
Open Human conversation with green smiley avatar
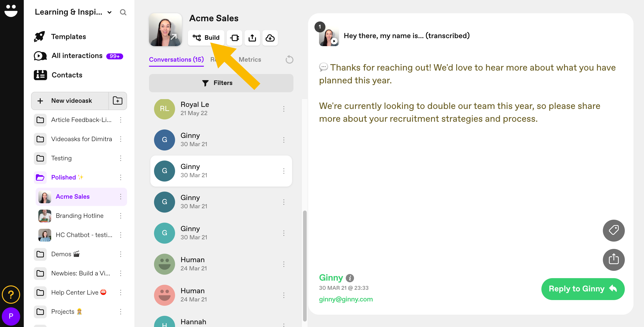click(221, 264)
